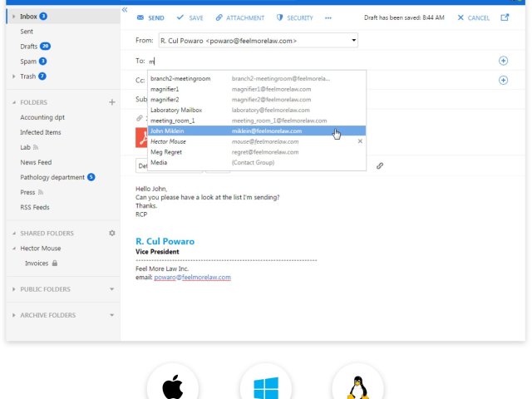Open the Infected Items folder
The image size is (532, 399).
(41, 132)
